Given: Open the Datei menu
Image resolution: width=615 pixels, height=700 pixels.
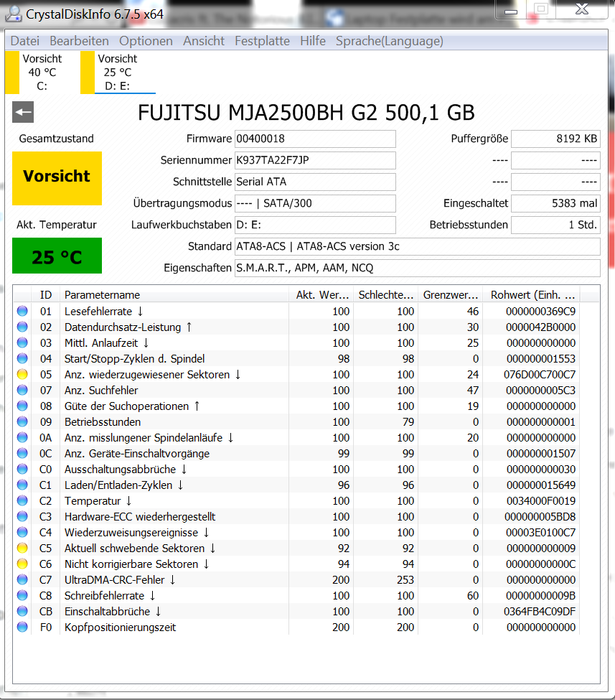Looking at the screenshot, I should (x=25, y=41).
